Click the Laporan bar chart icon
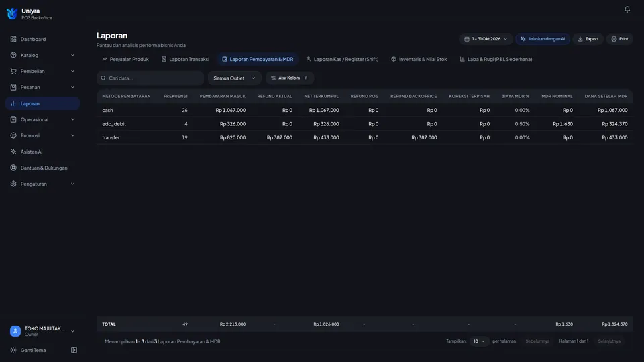The width and height of the screenshot is (644, 362). pyautogui.click(x=13, y=103)
